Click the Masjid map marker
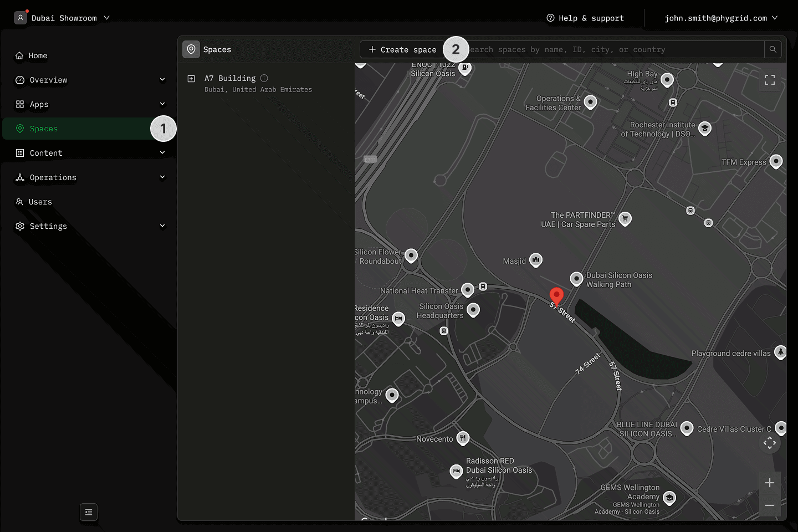 click(x=535, y=260)
